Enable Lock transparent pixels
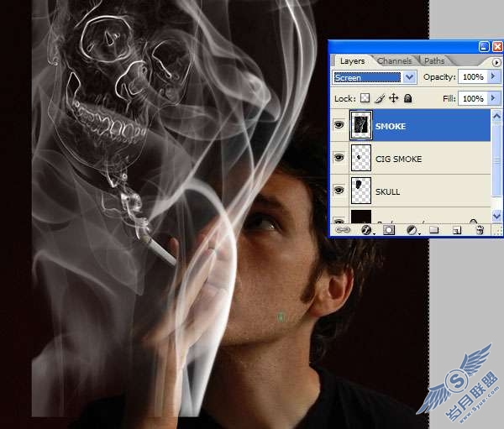 tap(365, 98)
